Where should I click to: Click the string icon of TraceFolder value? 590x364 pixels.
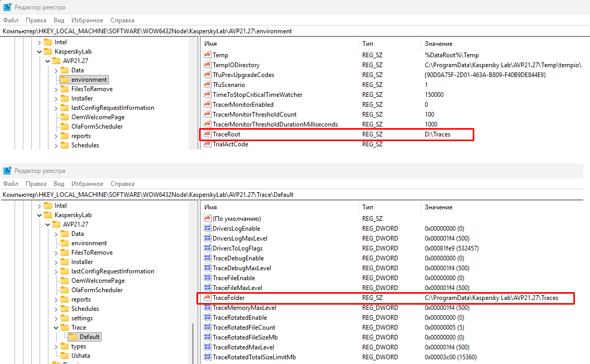click(207, 297)
